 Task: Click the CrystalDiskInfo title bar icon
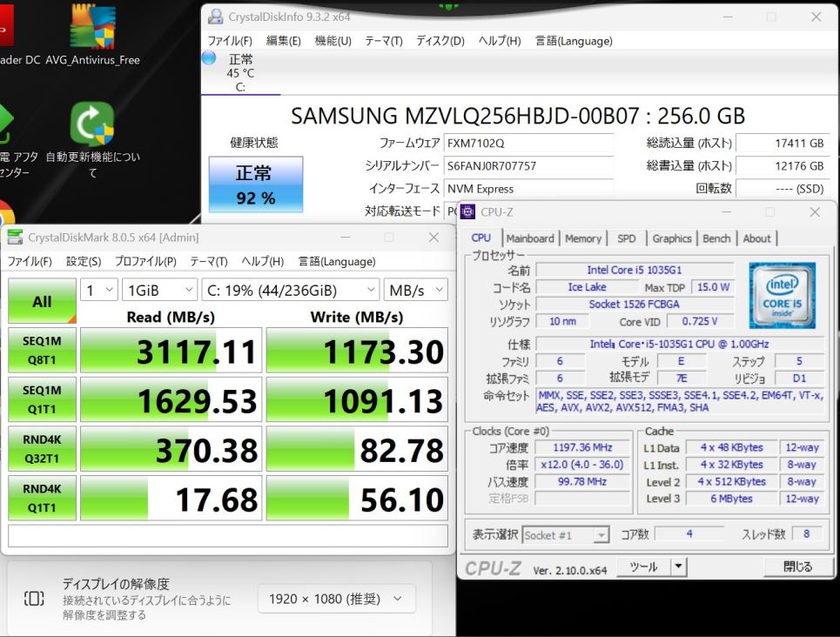215,17
